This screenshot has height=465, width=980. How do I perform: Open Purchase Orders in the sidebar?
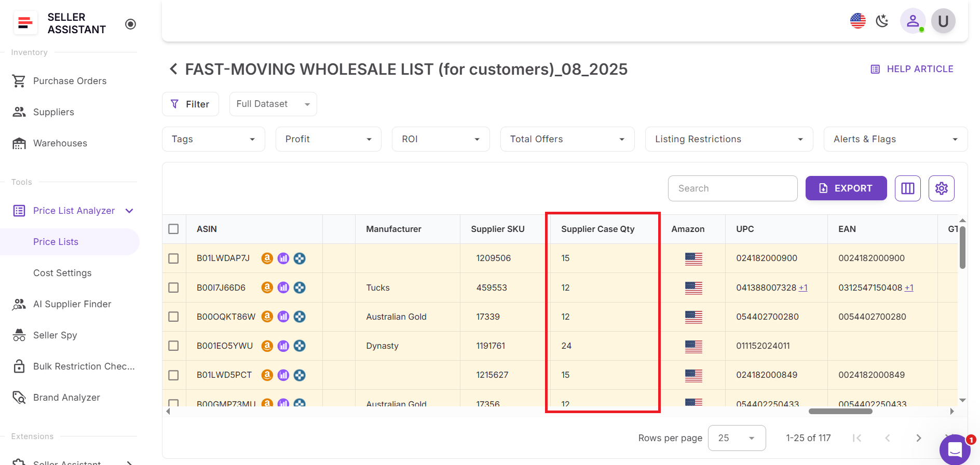tap(70, 81)
